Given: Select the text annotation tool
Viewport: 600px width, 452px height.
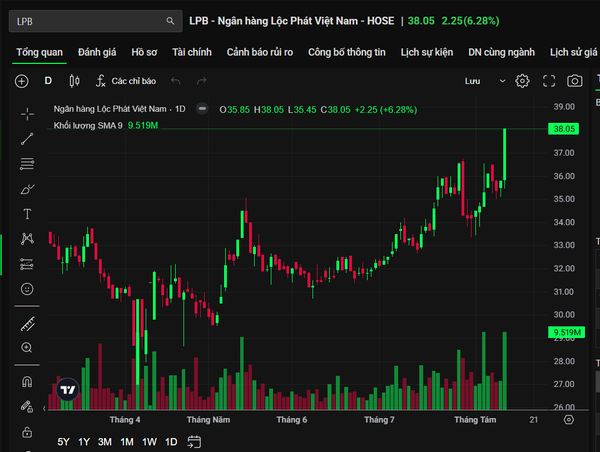Looking at the screenshot, I should pos(27,214).
